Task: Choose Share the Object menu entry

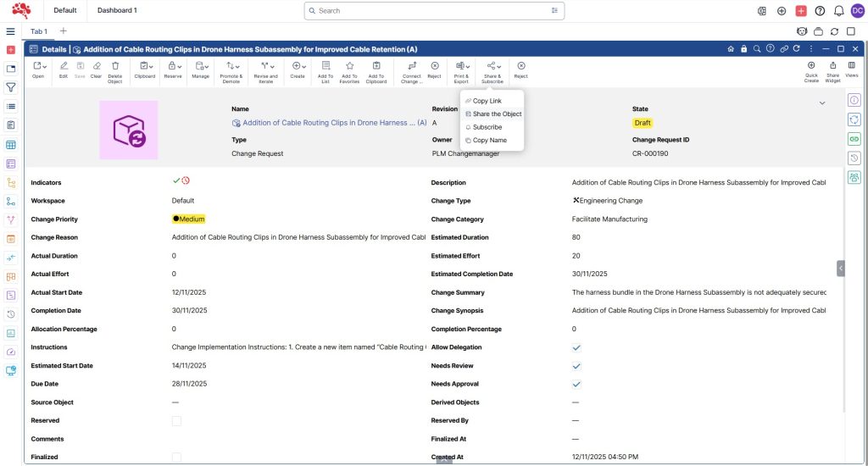Action: point(492,114)
